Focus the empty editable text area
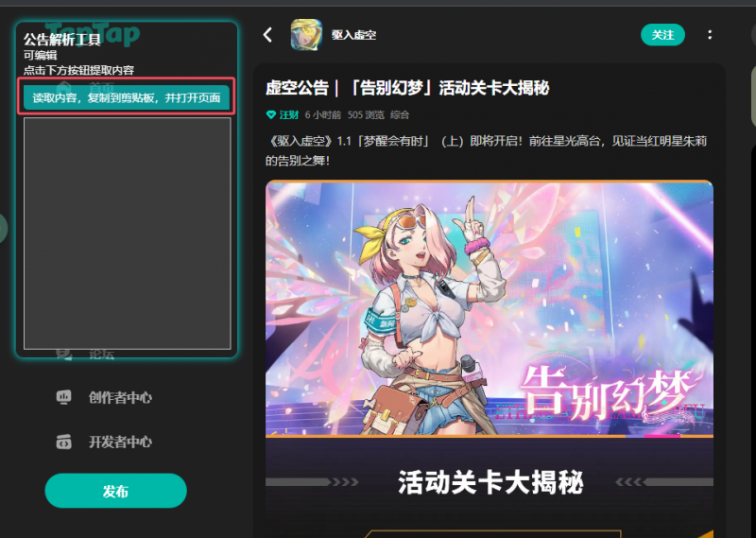 (128, 233)
